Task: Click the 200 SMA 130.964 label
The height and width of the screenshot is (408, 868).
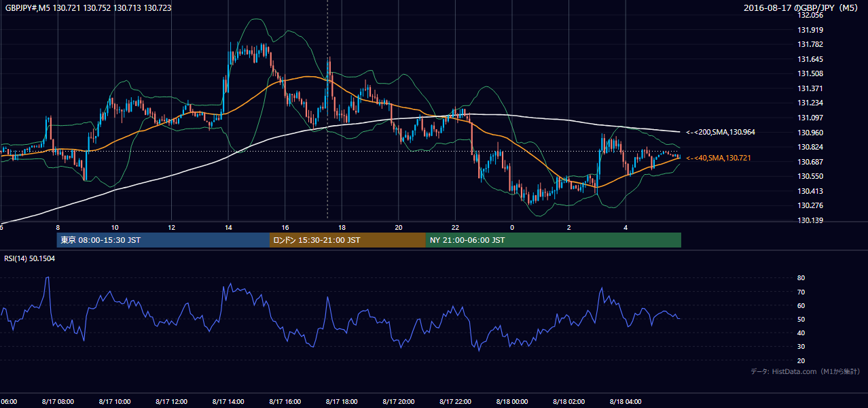Action: click(721, 132)
